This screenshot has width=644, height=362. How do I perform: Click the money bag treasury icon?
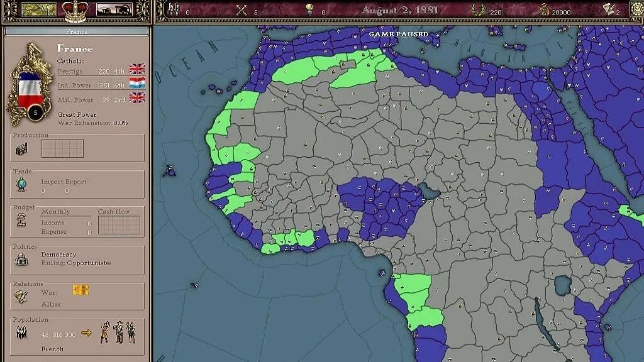click(544, 10)
